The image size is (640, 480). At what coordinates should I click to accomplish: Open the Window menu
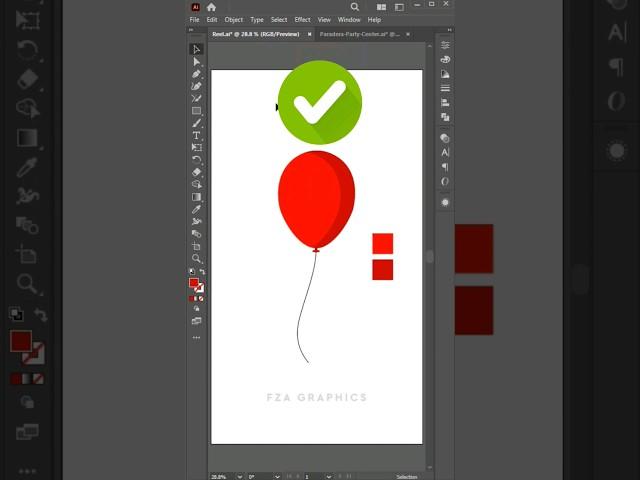pos(349,20)
